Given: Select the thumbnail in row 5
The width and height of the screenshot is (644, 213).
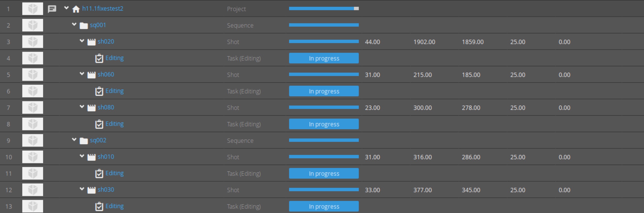Looking at the screenshot, I should tap(32, 75).
